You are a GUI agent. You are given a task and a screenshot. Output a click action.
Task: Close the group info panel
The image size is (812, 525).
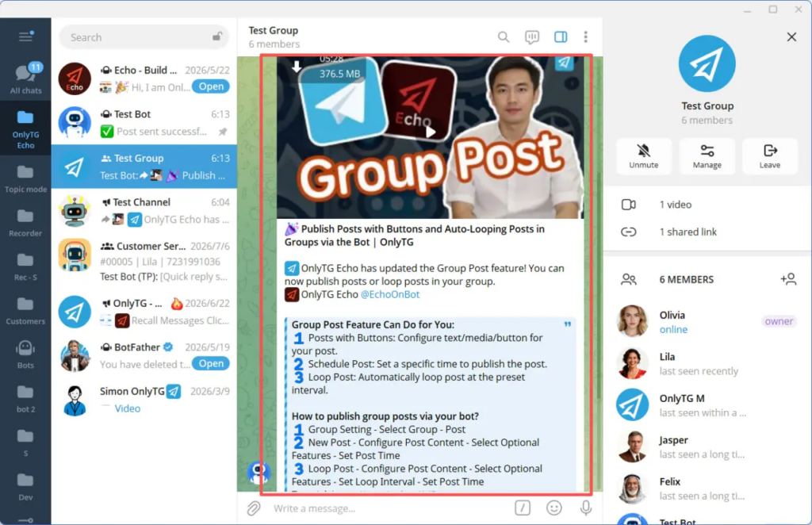point(791,36)
